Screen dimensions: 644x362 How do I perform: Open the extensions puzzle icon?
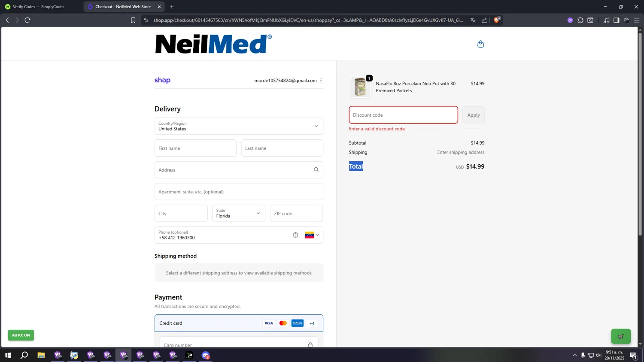[580, 20]
